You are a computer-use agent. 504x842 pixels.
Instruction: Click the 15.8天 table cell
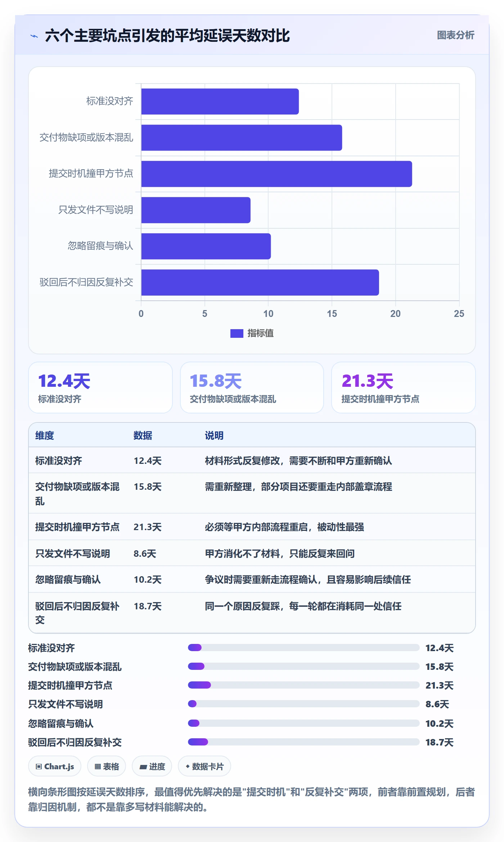pyautogui.click(x=148, y=487)
